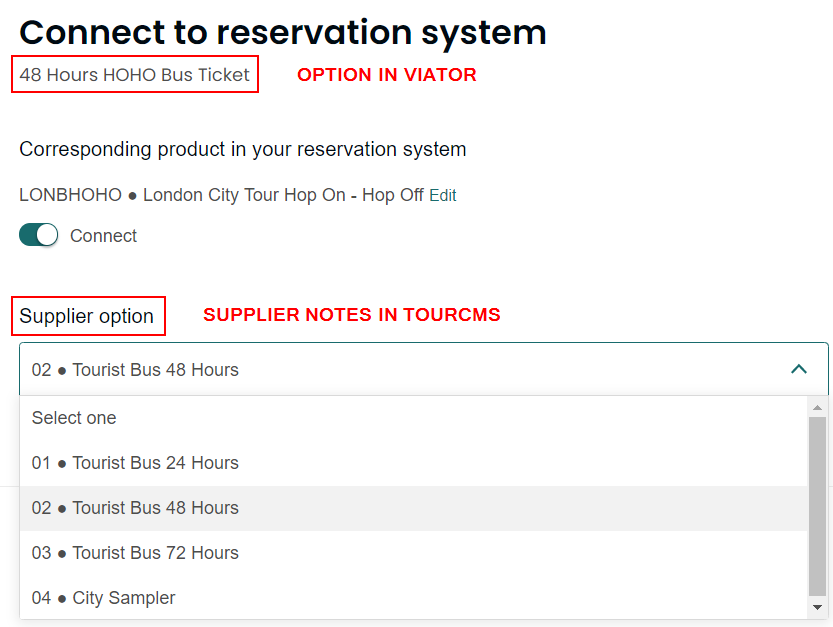Select 03 Tourist Bus 72 Hours option

click(135, 553)
